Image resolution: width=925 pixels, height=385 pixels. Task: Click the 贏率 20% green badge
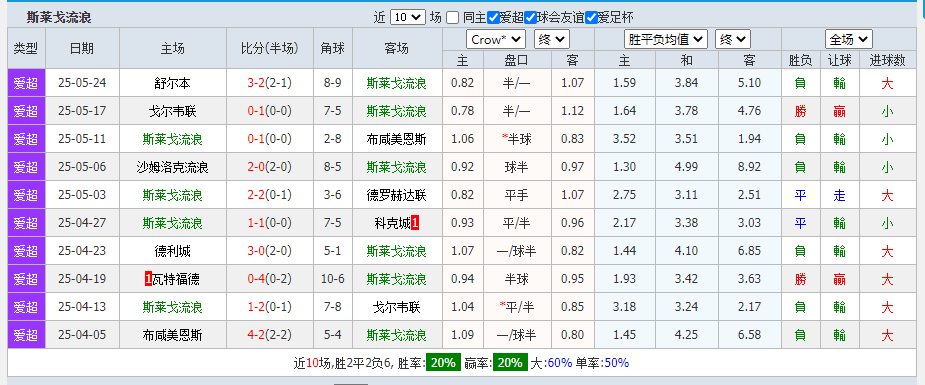coord(510,363)
